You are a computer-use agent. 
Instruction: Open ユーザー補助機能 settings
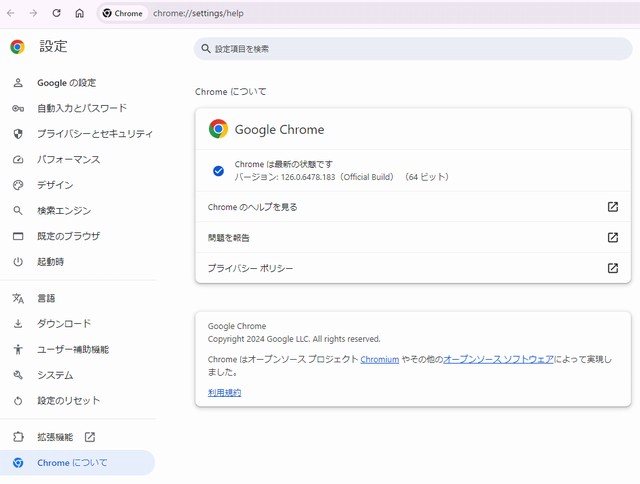point(78,349)
